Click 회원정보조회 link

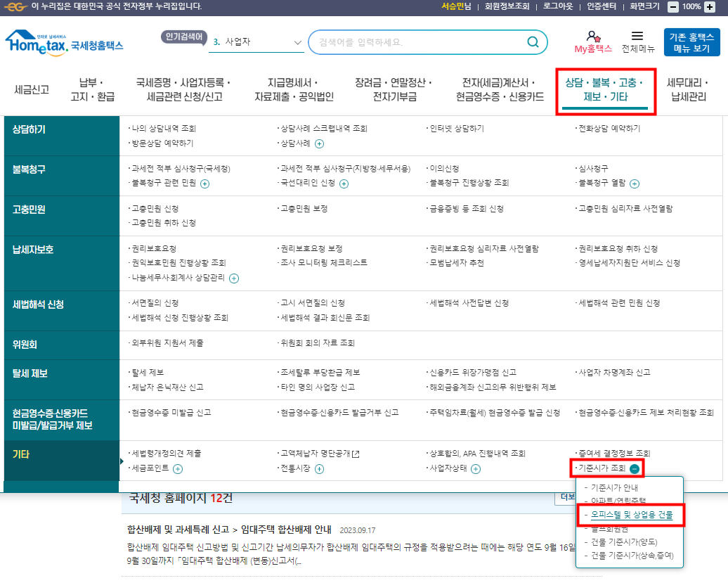(507, 6)
